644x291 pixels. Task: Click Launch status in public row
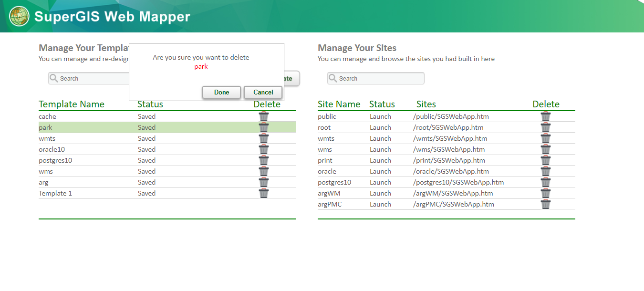click(x=380, y=116)
